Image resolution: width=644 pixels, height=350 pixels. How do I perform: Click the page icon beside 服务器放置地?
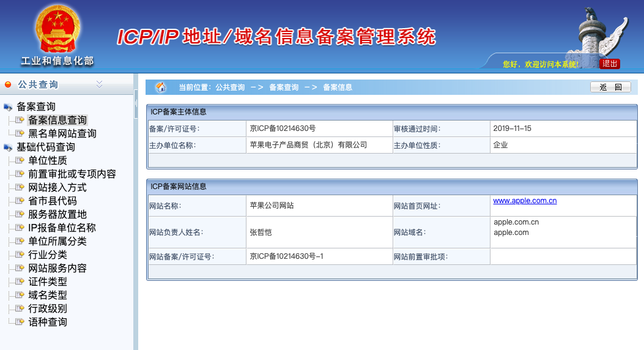tap(20, 214)
